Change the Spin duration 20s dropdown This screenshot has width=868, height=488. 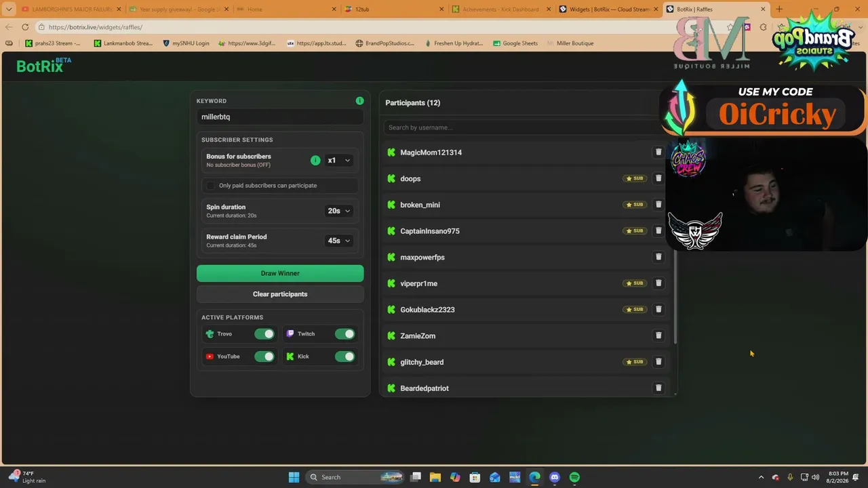[338, 211]
